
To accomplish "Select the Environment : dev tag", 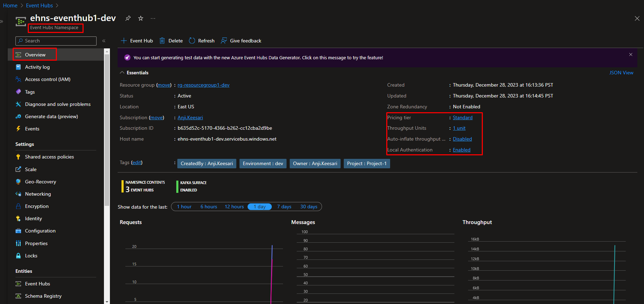I will (263, 163).
